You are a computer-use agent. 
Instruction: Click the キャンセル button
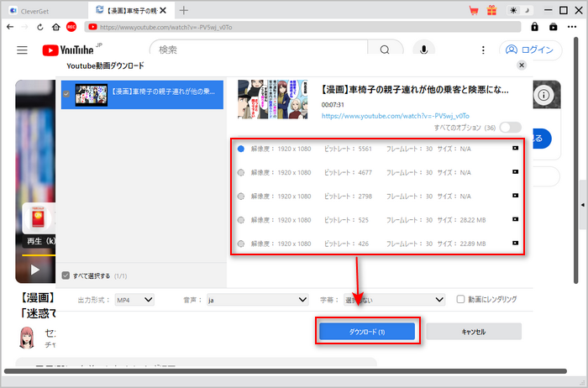tap(473, 331)
